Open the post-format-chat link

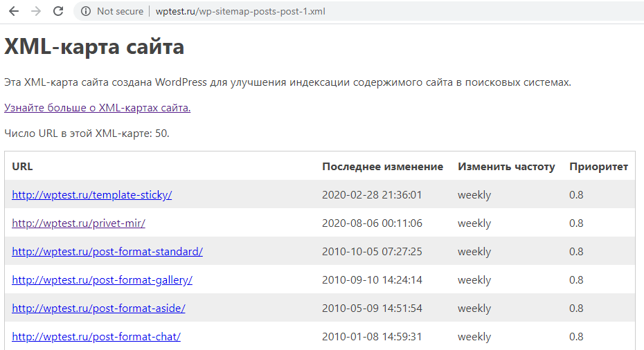click(96, 337)
